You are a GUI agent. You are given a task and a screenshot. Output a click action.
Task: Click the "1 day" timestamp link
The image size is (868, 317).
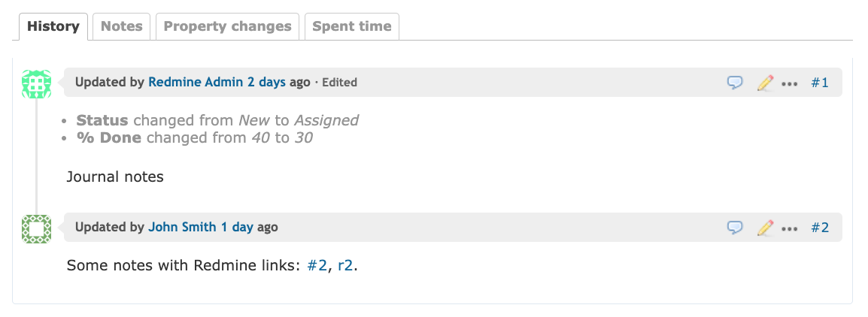[x=237, y=227]
